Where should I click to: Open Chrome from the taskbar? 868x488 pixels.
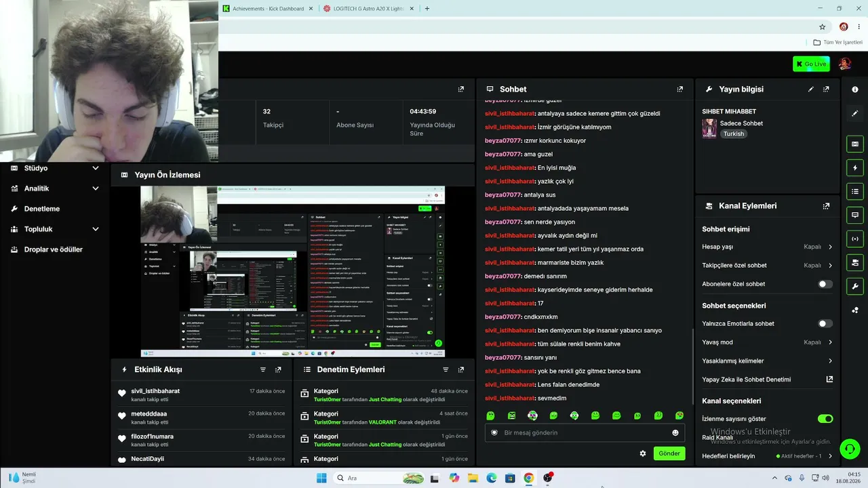point(528,478)
